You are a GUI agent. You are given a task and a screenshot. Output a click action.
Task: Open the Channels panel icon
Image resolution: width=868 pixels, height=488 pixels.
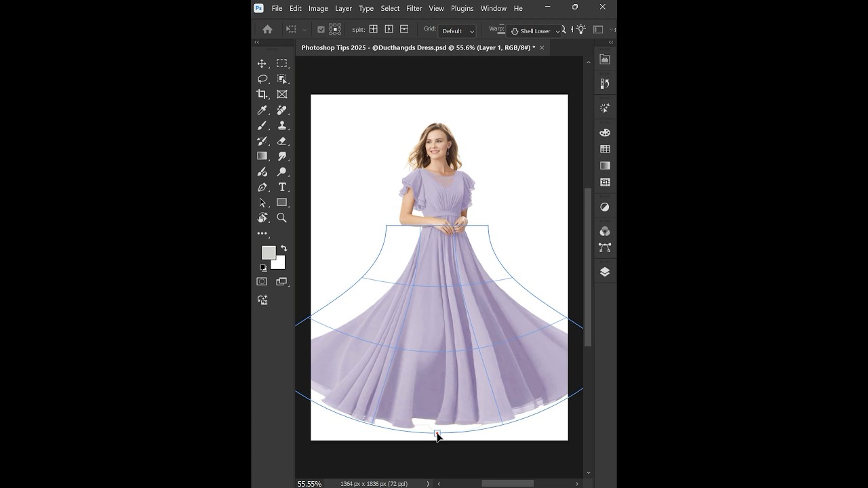point(605,232)
